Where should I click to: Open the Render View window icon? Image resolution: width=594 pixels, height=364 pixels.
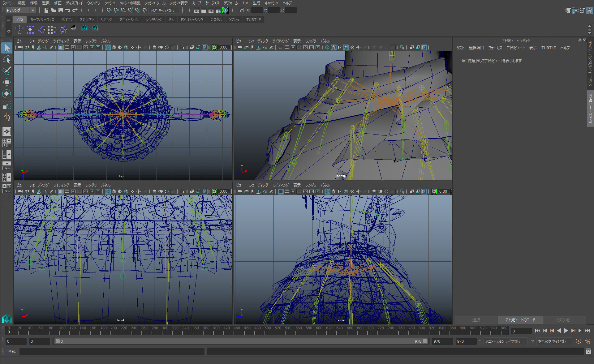pyautogui.click(x=196, y=10)
